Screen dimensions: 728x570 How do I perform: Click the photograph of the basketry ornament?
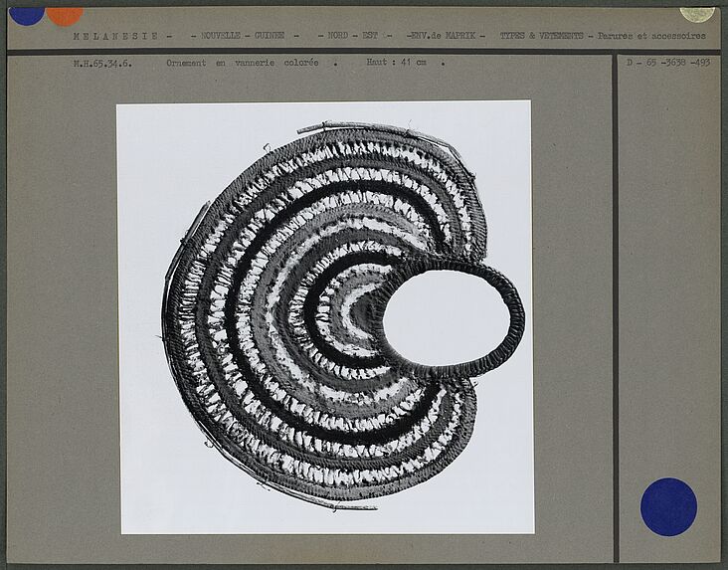point(325,317)
